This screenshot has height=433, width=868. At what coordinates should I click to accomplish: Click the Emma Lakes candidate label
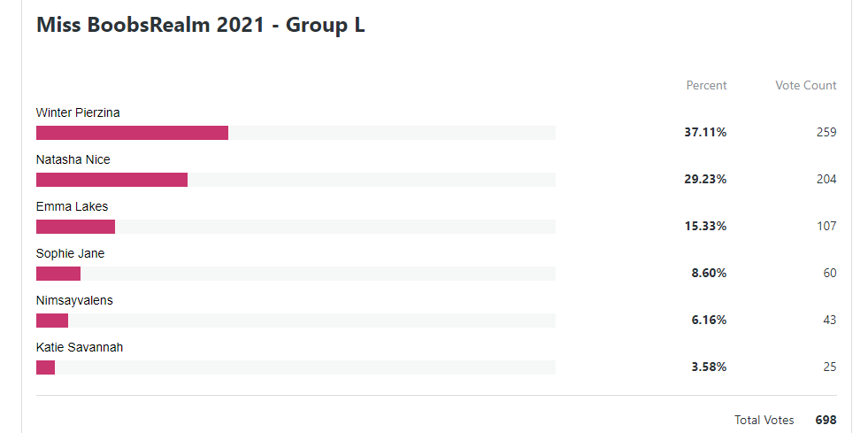click(72, 206)
